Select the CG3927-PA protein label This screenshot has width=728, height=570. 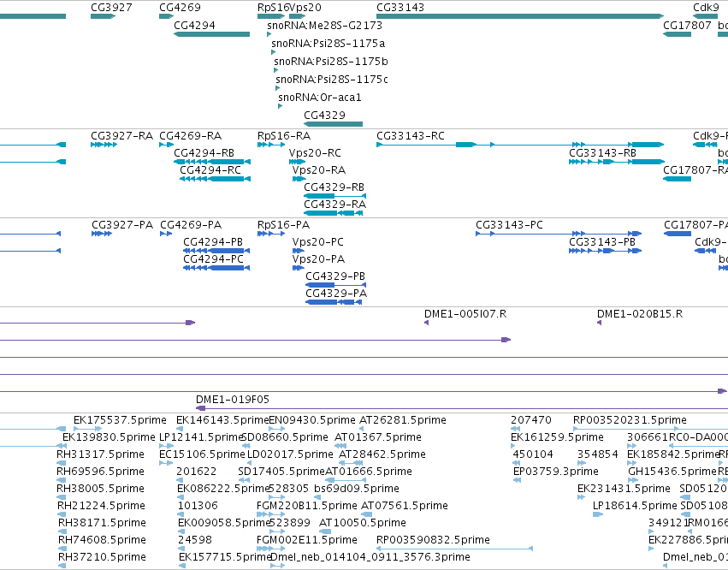click(x=122, y=225)
